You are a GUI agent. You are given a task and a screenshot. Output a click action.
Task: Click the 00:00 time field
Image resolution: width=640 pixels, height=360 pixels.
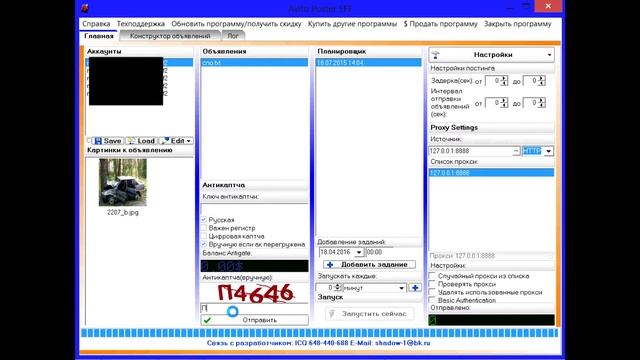point(379,252)
